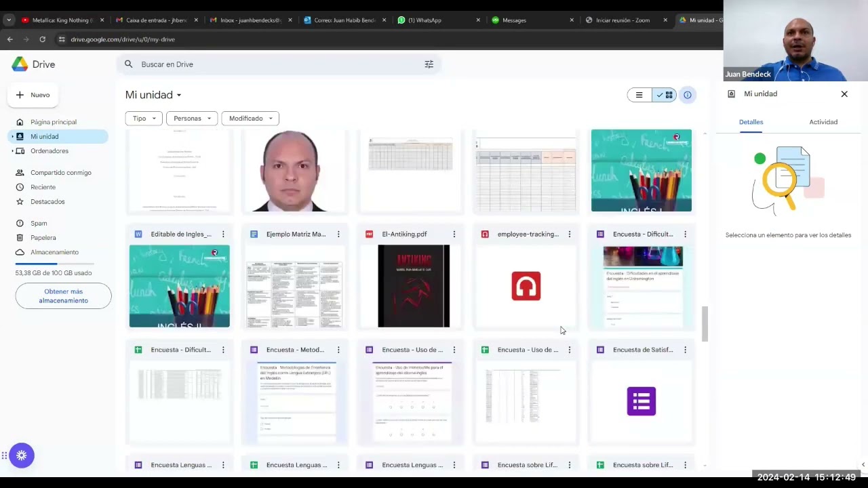Open Ejemplo Matriz Ma document thumbnail
868x488 pixels.
295,286
